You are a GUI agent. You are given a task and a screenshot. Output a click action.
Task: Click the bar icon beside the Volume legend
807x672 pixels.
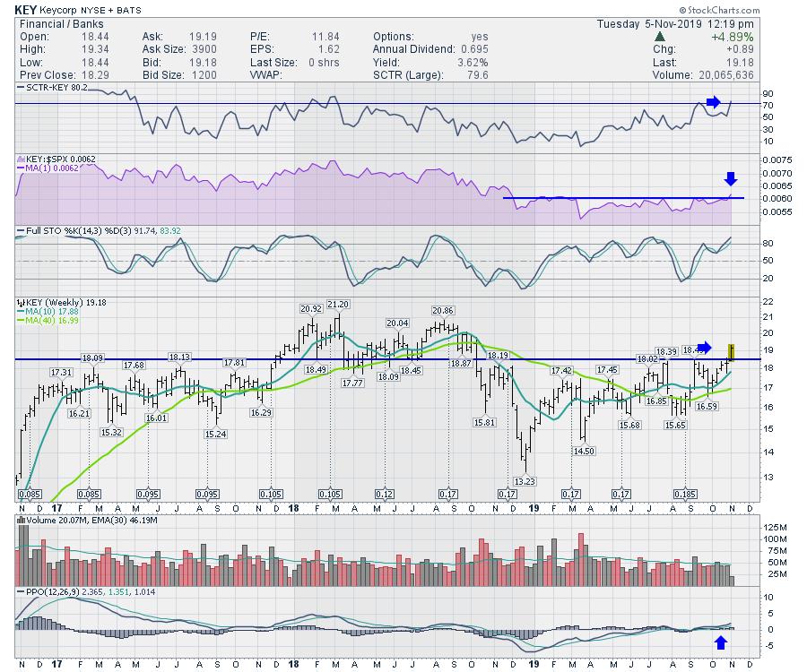pos(22,521)
